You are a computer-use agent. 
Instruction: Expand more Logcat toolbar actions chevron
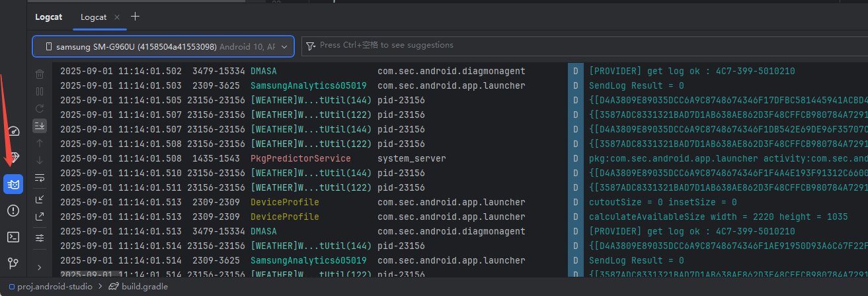pos(40,267)
